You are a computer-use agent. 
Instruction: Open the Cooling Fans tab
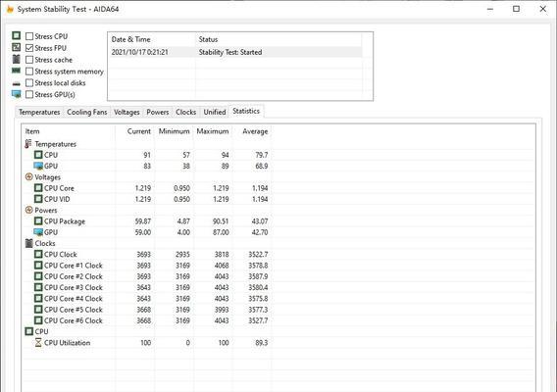point(86,112)
